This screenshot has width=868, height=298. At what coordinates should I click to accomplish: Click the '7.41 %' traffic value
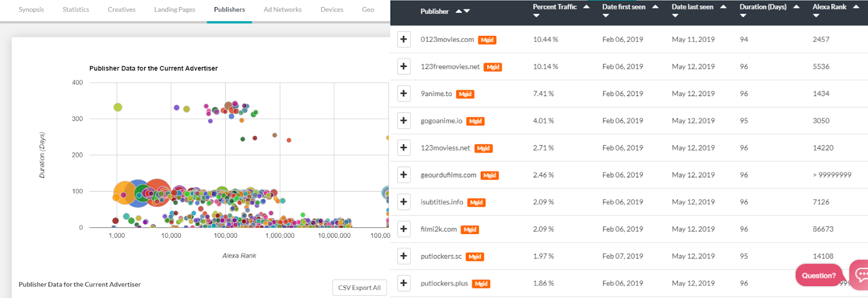(543, 94)
